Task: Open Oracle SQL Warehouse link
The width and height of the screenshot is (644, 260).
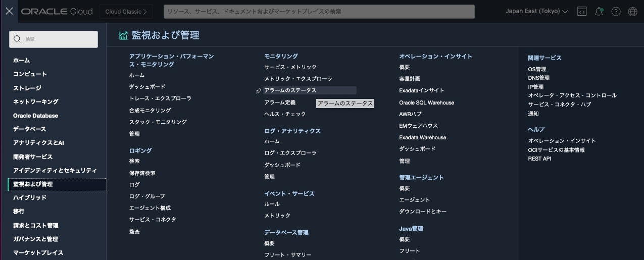Action: click(x=426, y=102)
